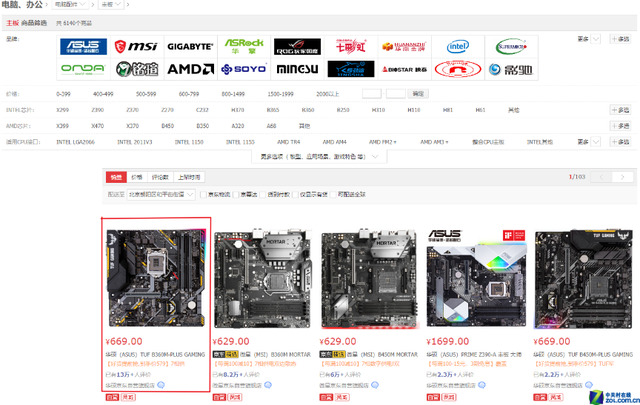Expand the 电脑配件 breadcrumb dropdown
The height and width of the screenshot is (405, 640).
point(70,4)
